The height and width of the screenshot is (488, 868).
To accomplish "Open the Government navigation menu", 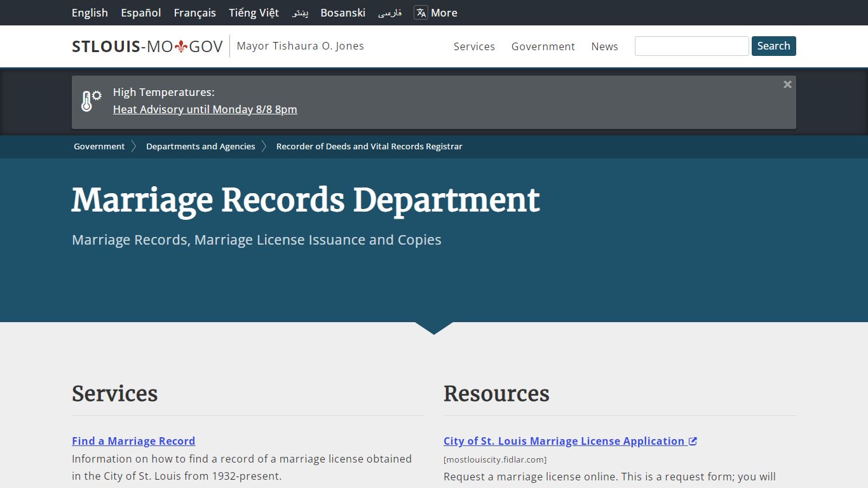I will point(543,46).
